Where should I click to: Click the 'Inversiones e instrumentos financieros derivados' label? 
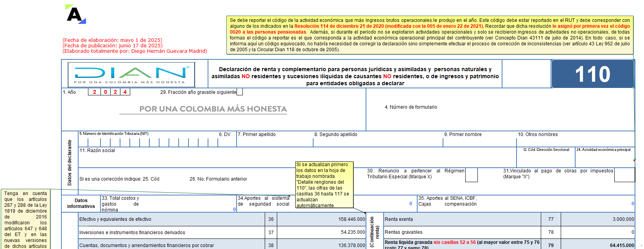(132, 233)
